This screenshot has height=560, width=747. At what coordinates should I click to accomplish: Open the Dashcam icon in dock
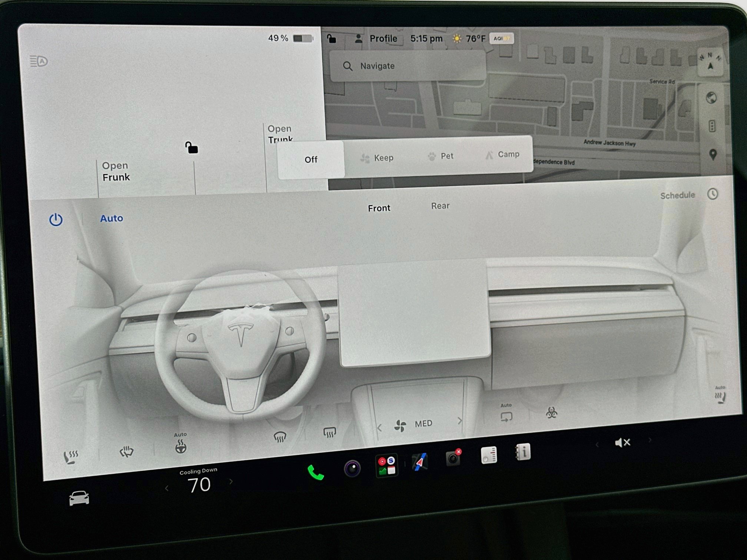pos(454,457)
